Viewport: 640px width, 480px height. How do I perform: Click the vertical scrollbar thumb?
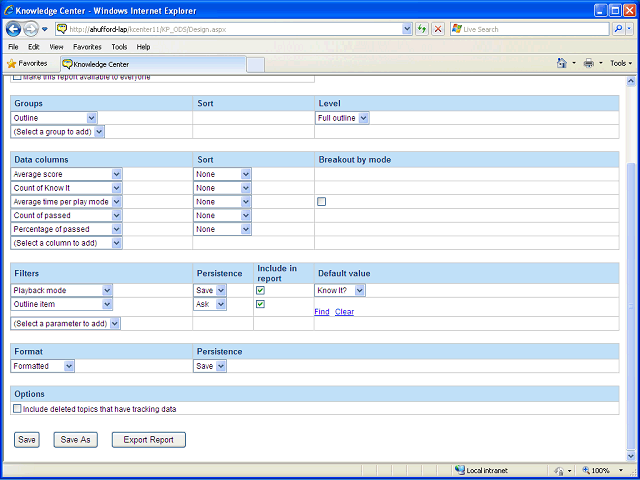[631, 306]
